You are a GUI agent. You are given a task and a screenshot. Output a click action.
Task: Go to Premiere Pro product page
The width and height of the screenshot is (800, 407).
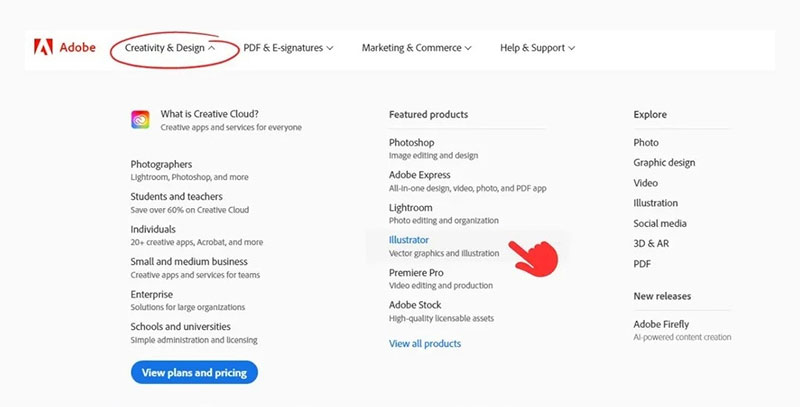pos(416,273)
